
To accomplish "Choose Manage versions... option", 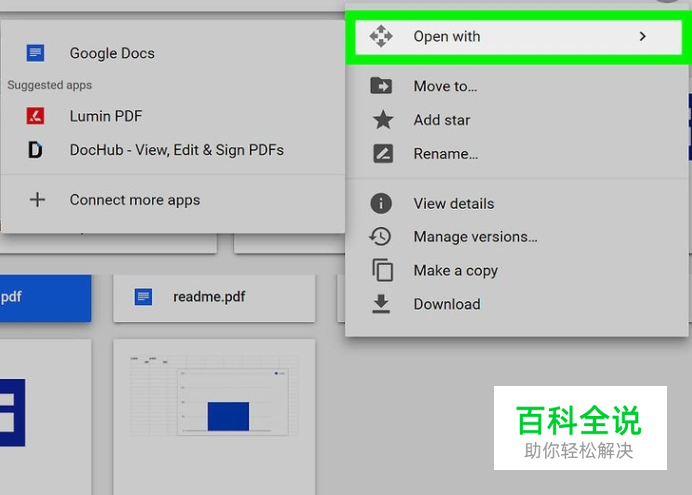I will coord(517,237).
